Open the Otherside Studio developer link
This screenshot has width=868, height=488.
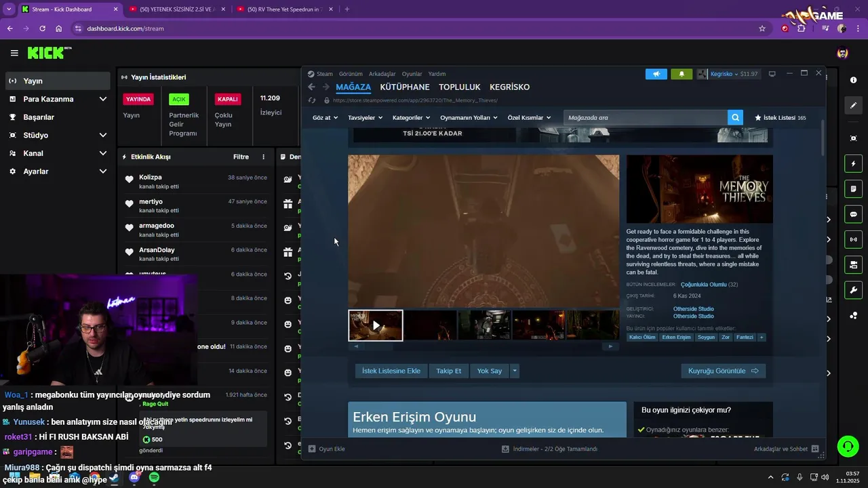[693, 309]
